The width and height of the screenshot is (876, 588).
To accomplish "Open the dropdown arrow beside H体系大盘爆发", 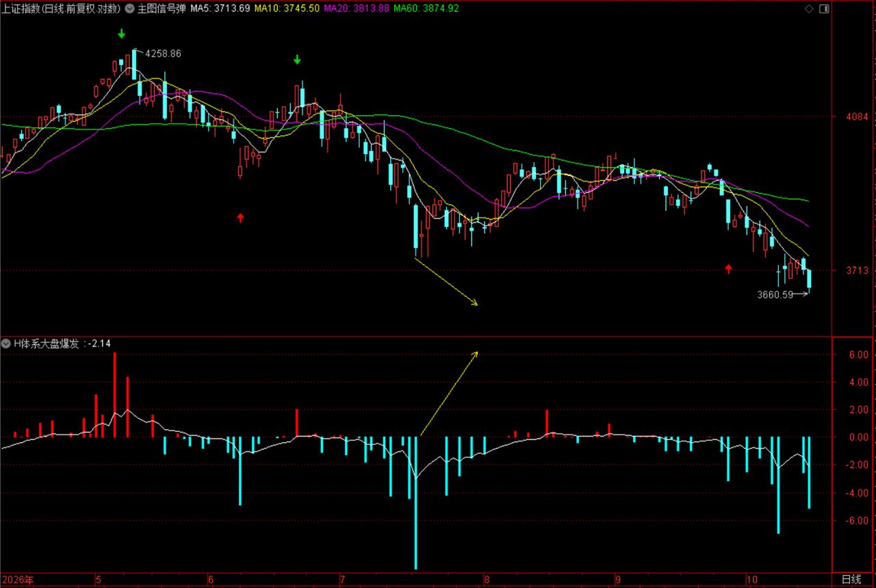I will (6, 344).
